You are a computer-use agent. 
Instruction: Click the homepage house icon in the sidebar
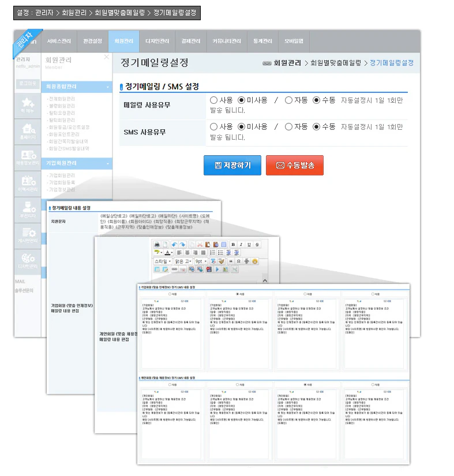(x=28, y=132)
